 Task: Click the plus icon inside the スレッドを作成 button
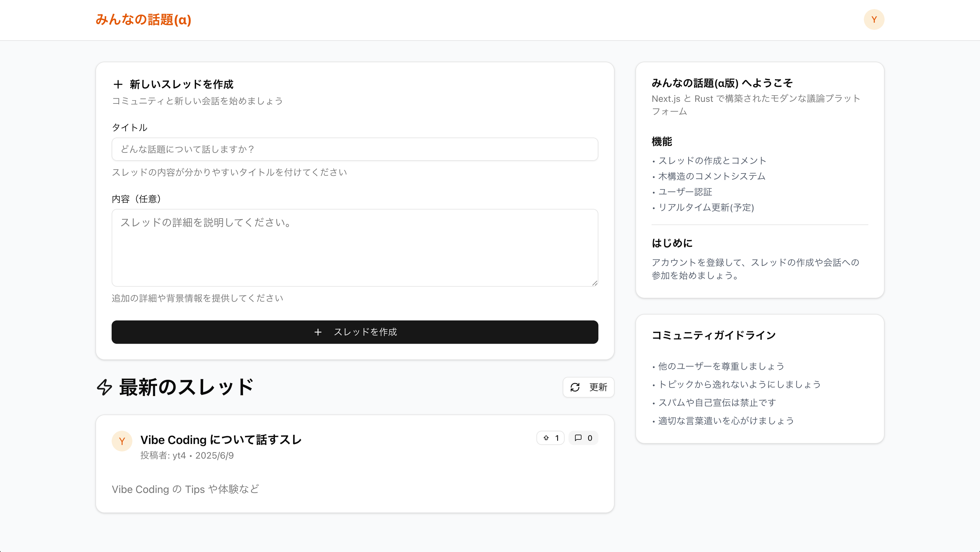(318, 332)
